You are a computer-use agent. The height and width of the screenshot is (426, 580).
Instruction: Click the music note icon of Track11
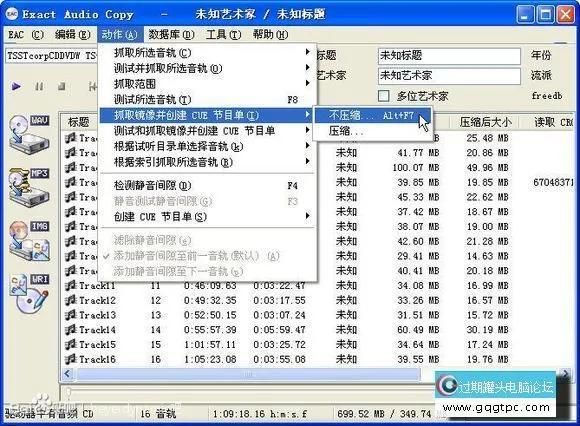pyautogui.click(x=71, y=285)
